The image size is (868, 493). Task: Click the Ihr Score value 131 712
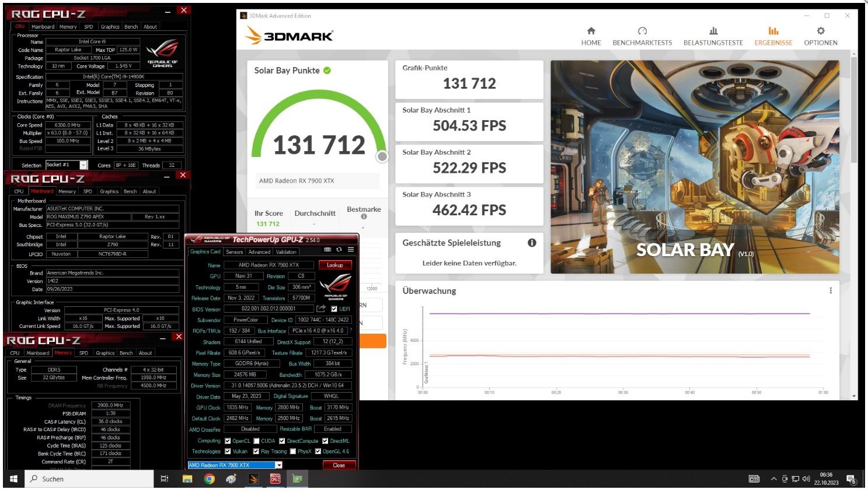[268, 224]
